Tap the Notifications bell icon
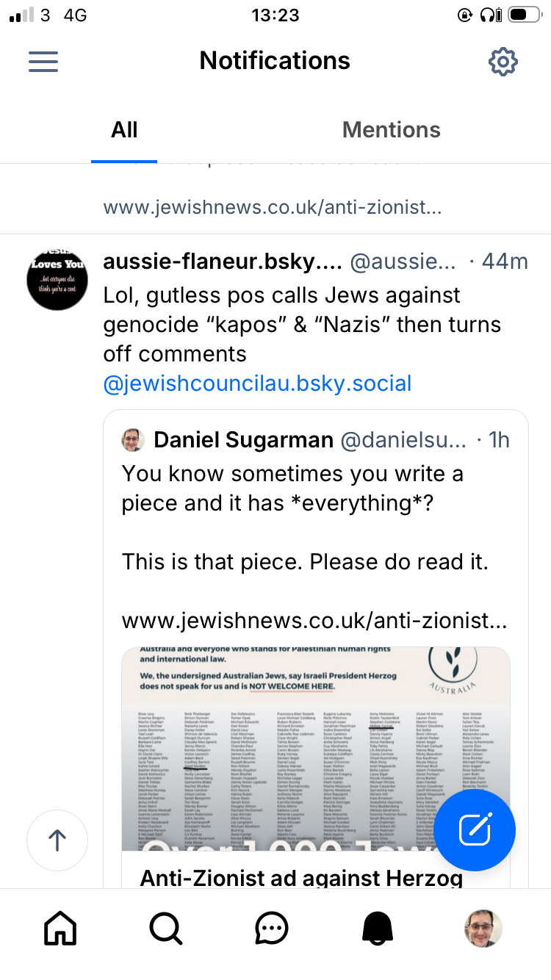Viewport: 551px width, 980px height. coord(378,929)
